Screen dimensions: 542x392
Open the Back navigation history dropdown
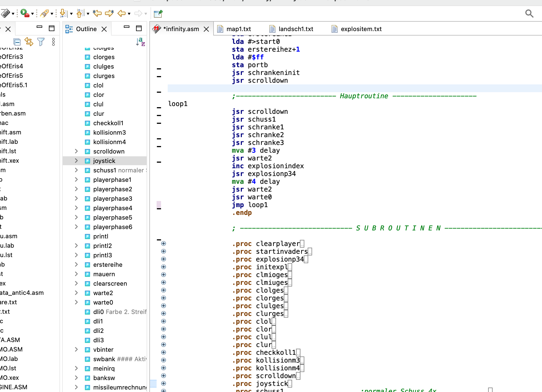[x=129, y=14]
